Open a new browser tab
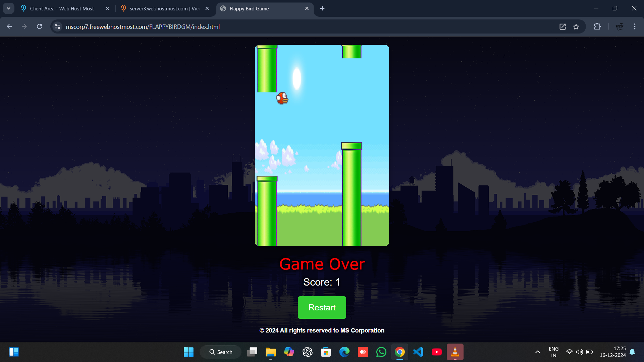Screen dimensions: 644x362 (322, 8)
